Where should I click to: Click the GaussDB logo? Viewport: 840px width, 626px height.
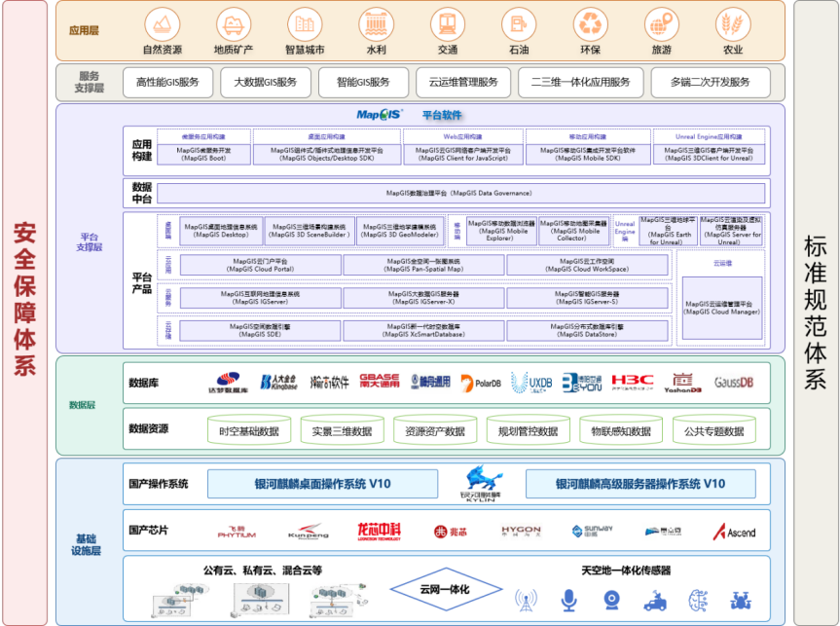click(734, 383)
